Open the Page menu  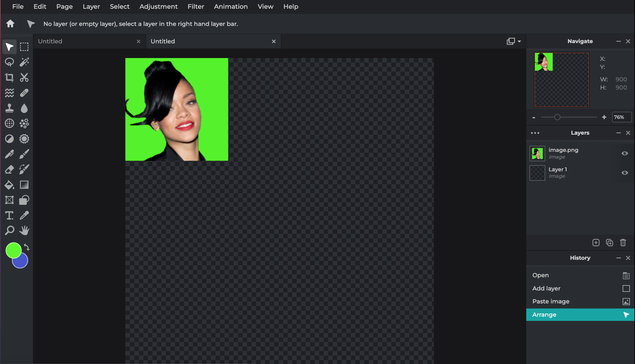65,6
